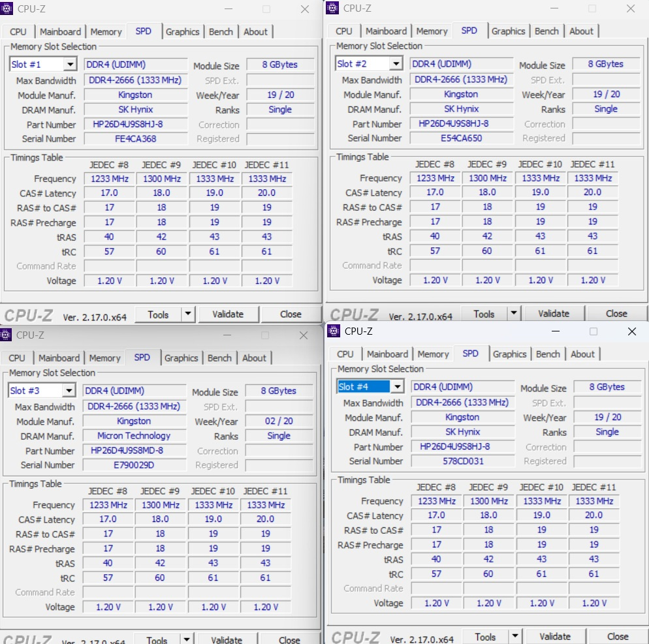
Task: Click the Serial Number field showing FE4CA368
Action: tap(135, 139)
